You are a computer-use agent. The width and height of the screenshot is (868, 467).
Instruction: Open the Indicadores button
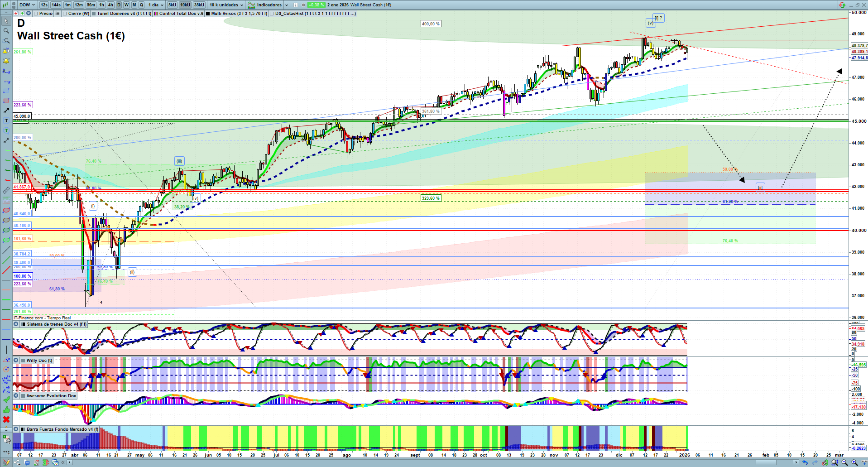265,5
